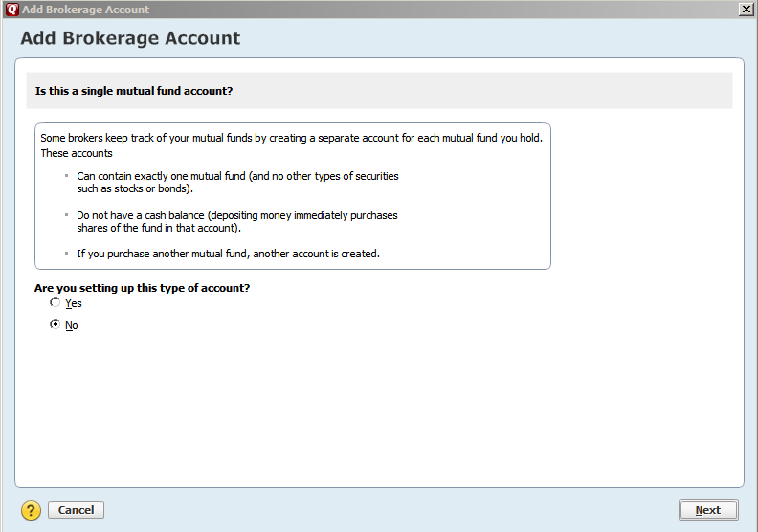Click the 'Do not have a cash balance' bullet
Screen dimensions: 758x532
[237, 221]
